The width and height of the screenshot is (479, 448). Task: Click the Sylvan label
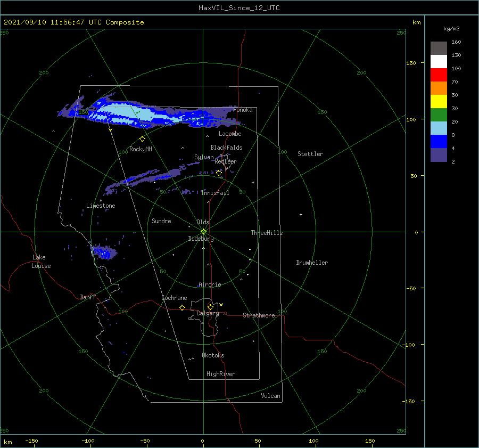(204, 157)
